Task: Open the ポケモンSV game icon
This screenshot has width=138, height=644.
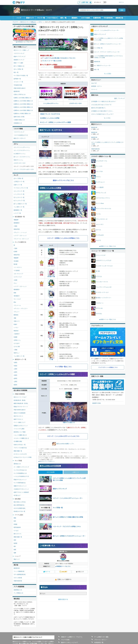Action: 93,308
